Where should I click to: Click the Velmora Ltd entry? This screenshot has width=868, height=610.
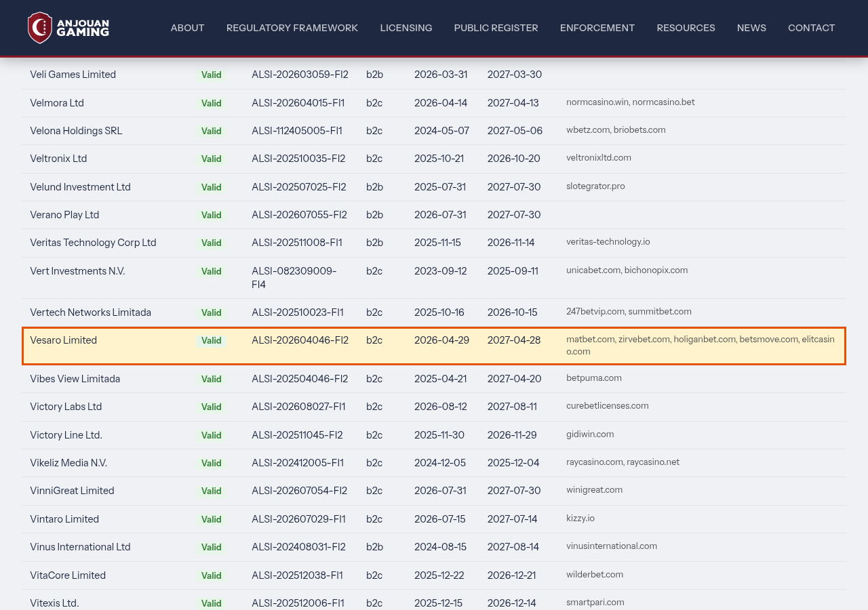57,103
